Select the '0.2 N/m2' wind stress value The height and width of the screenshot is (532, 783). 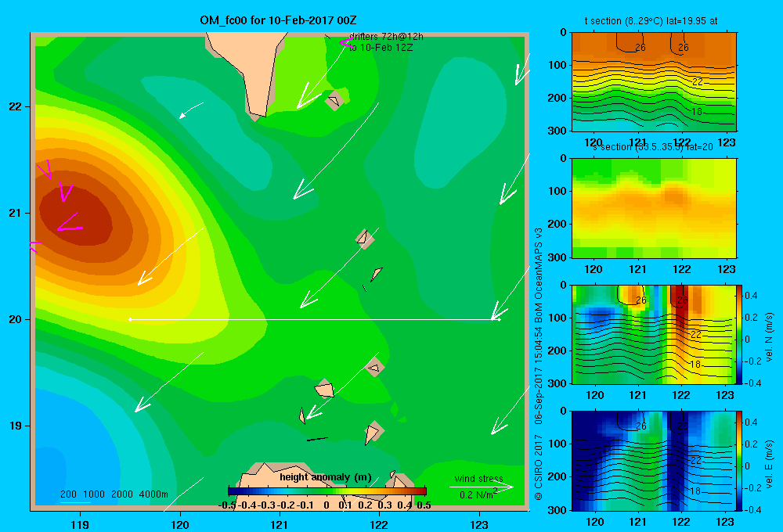point(478,494)
